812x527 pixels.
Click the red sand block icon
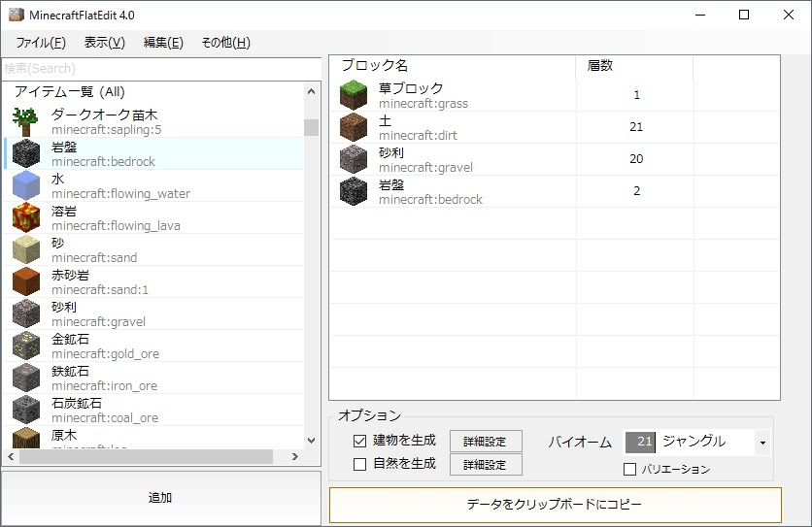click(x=26, y=282)
